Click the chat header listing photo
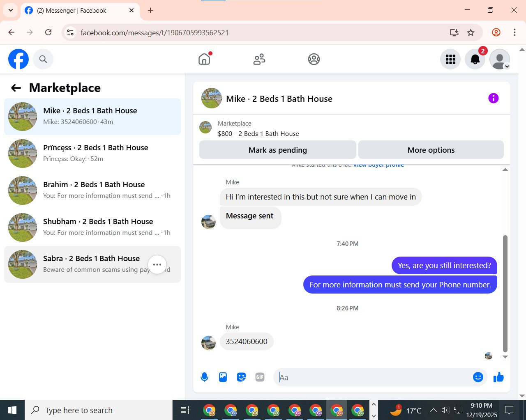Viewport: 526px width, 420px height. (212, 98)
